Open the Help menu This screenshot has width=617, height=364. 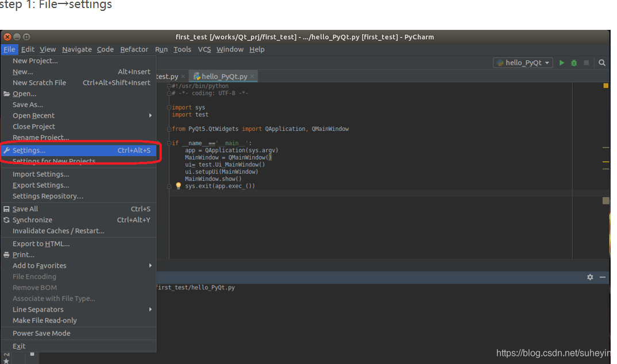tap(257, 49)
